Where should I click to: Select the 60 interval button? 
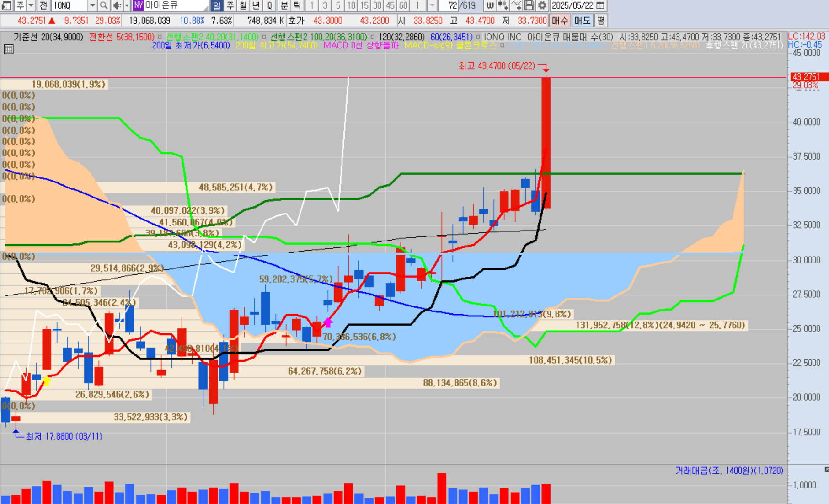[x=403, y=5]
